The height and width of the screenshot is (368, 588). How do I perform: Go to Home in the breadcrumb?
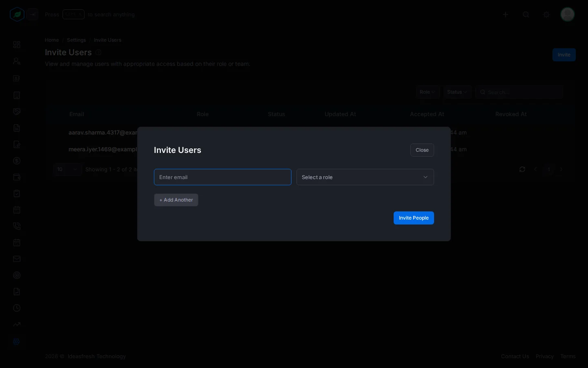pos(52,40)
